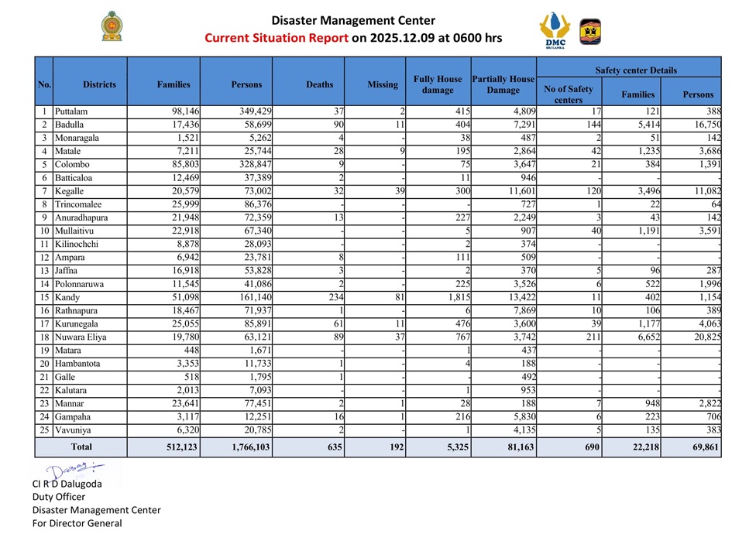Click the "Kandy" district name cell
Viewport: 756px width, 534px height.
[x=67, y=297]
